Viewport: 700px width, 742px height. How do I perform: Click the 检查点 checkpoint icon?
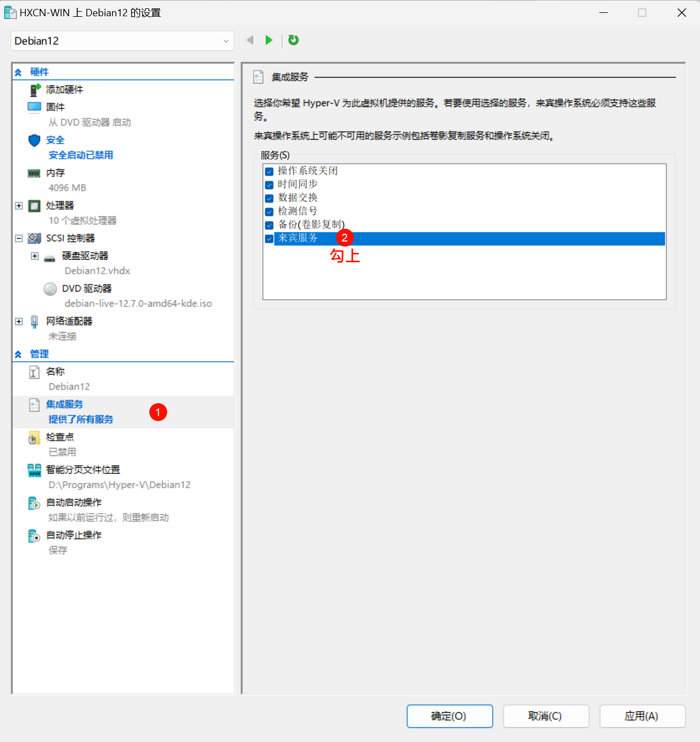point(35,437)
